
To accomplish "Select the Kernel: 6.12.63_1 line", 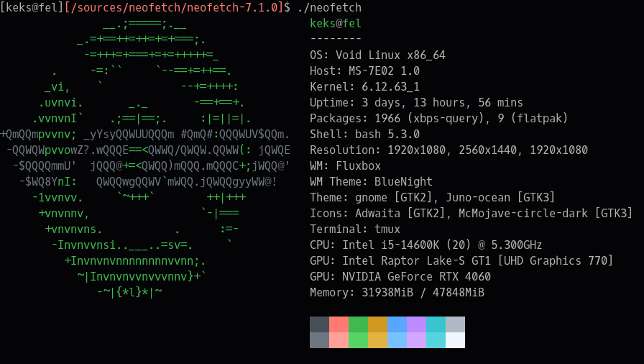I will point(364,86).
